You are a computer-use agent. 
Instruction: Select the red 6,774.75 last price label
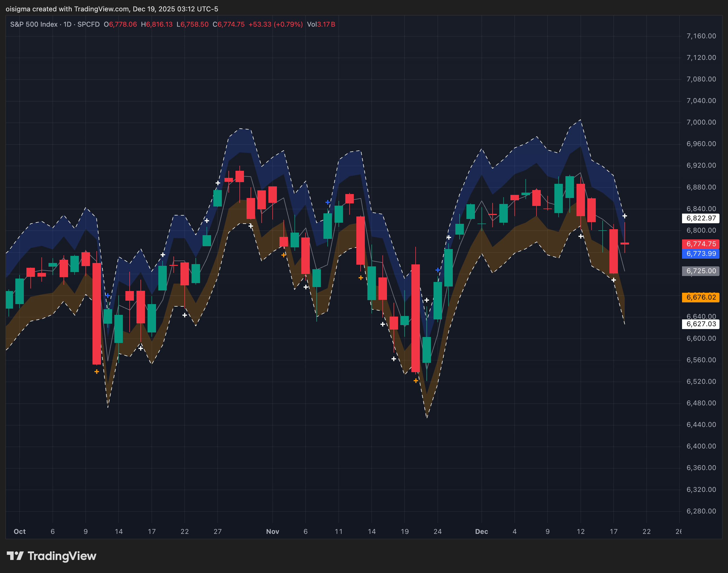(701, 244)
